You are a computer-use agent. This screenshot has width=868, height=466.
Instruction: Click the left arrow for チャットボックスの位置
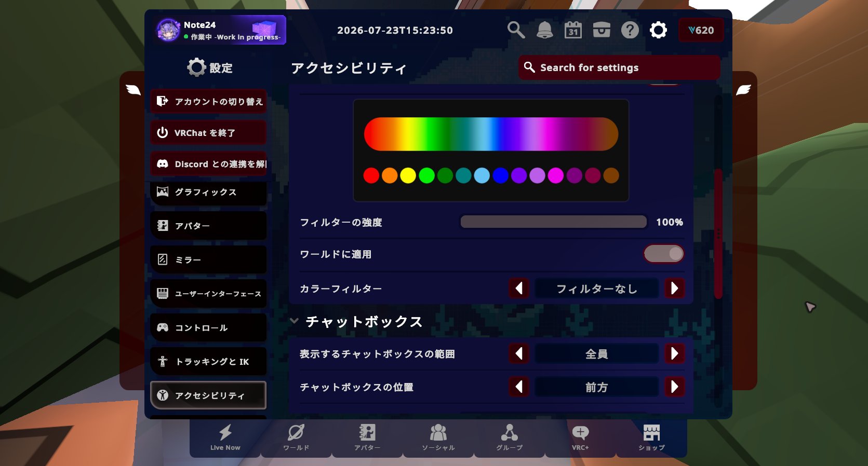click(519, 387)
